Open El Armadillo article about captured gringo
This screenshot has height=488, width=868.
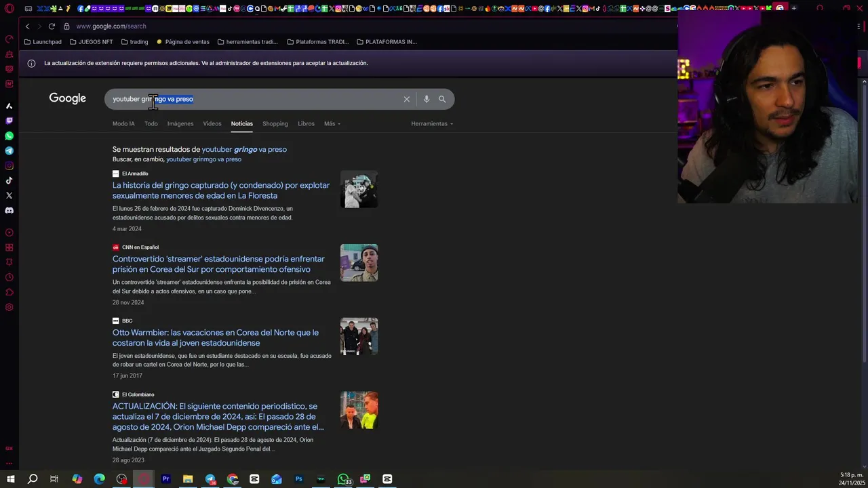221,190
